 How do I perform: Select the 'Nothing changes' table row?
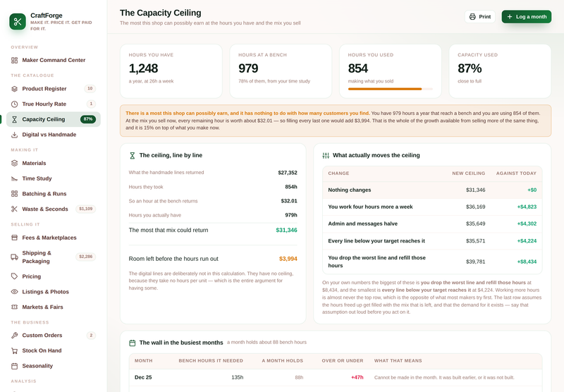[432, 190]
